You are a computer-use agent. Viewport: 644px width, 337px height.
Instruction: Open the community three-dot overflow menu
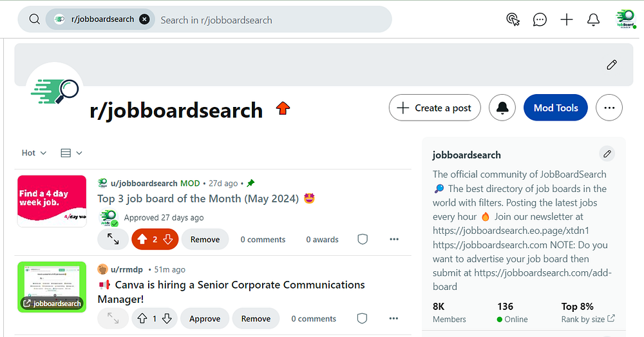609,108
